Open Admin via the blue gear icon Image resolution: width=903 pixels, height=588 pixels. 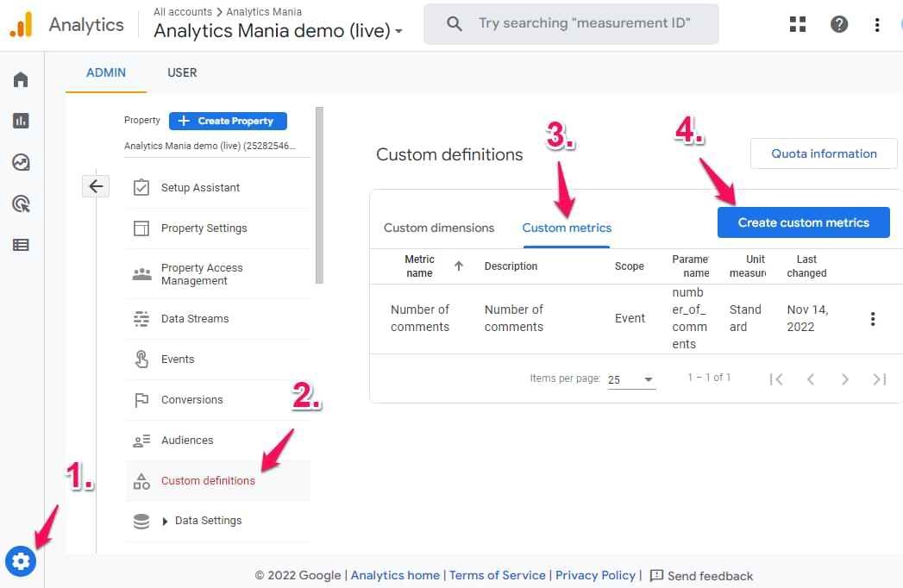pyautogui.click(x=21, y=561)
